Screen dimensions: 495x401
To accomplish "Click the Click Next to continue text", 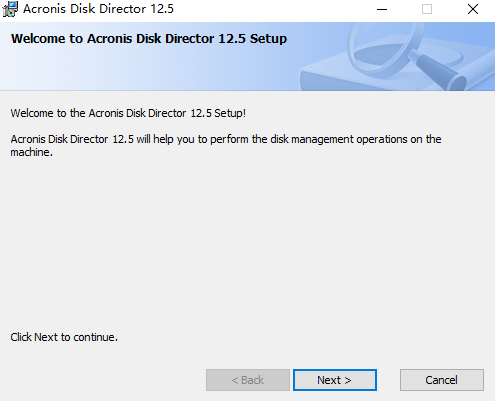I will [64, 337].
